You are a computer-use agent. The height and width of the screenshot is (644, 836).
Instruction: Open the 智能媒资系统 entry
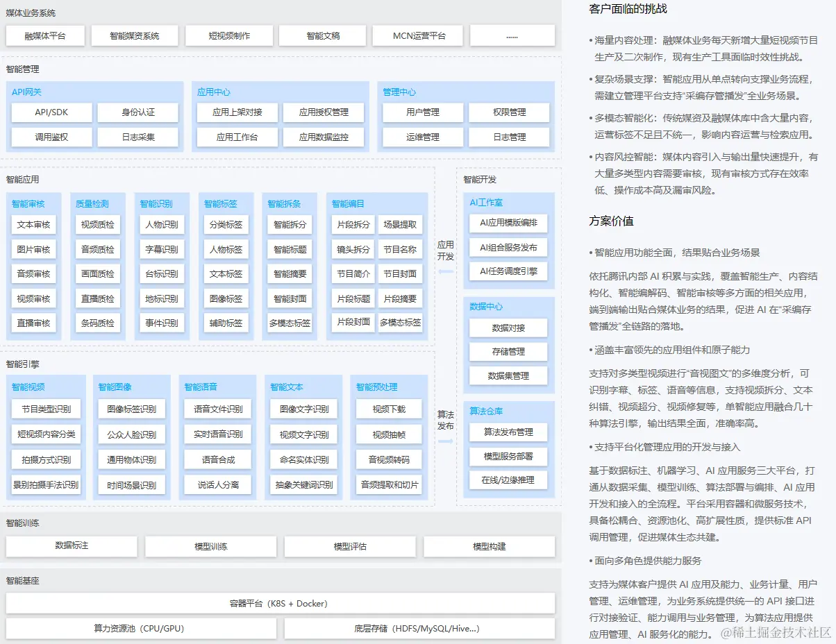coord(135,35)
